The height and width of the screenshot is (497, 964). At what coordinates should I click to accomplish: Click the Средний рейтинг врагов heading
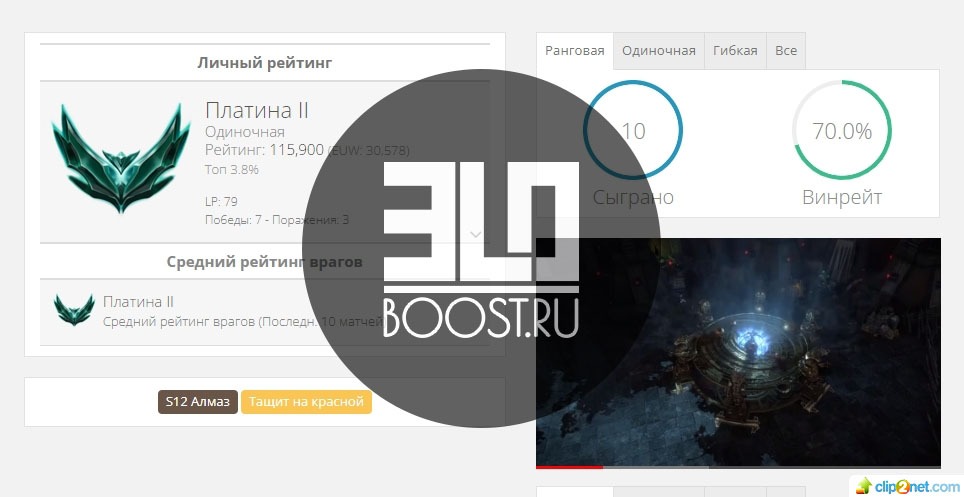coord(264,262)
